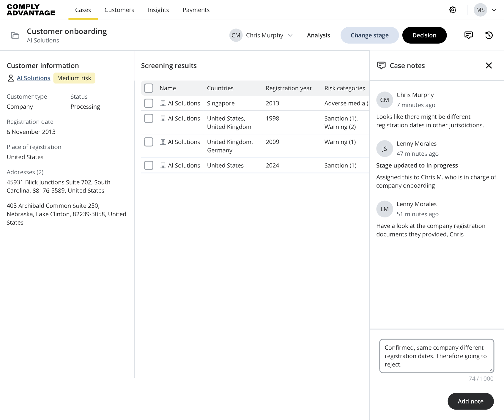Select the 1998 registration year cell

pos(273,119)
